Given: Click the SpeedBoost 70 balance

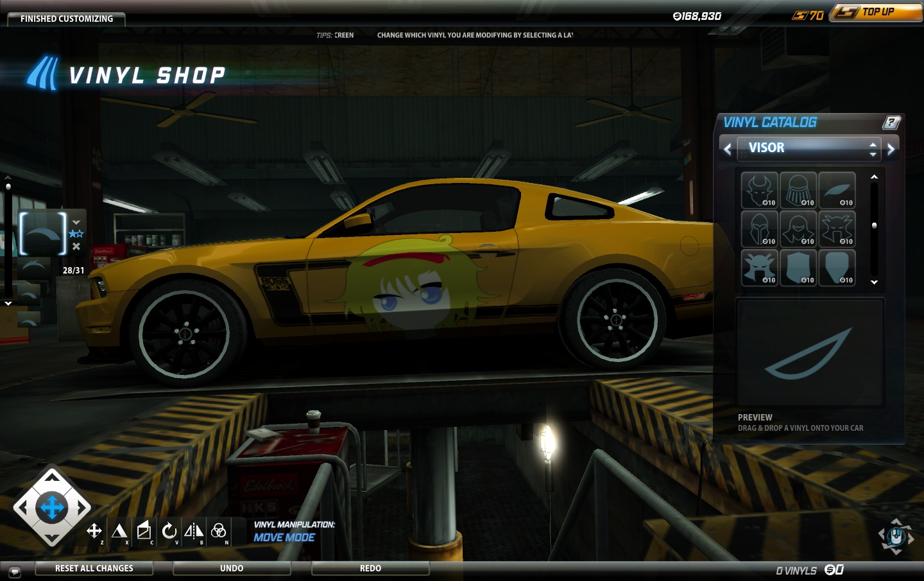Looking at the screenshot, I should [x=808, y=15].
